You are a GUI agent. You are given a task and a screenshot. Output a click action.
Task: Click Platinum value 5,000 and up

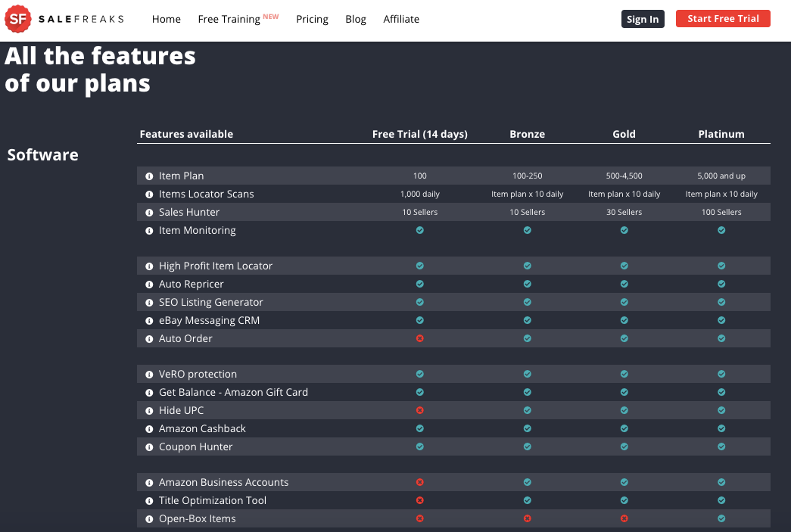721,176
